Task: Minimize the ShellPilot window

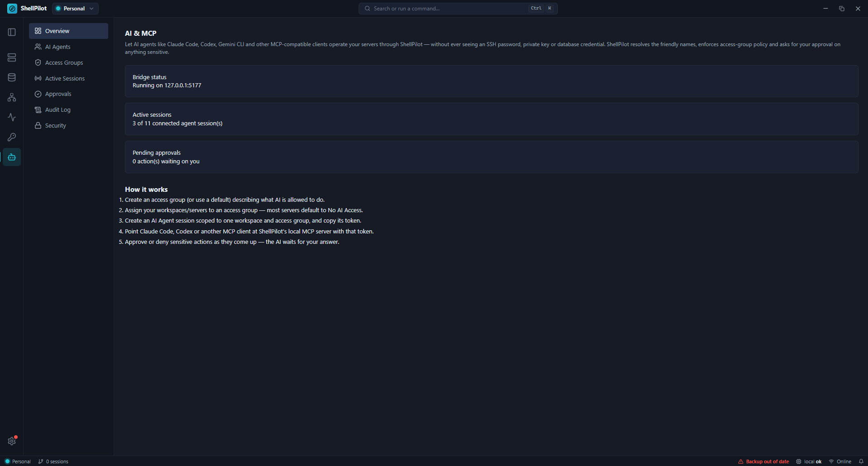Action: 825,9
